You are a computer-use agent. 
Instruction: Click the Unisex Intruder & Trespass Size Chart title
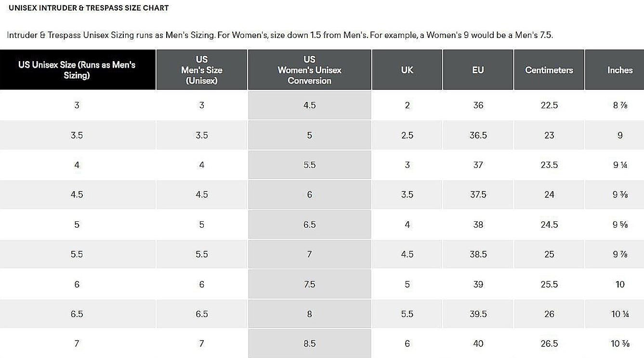click(89, 8)
